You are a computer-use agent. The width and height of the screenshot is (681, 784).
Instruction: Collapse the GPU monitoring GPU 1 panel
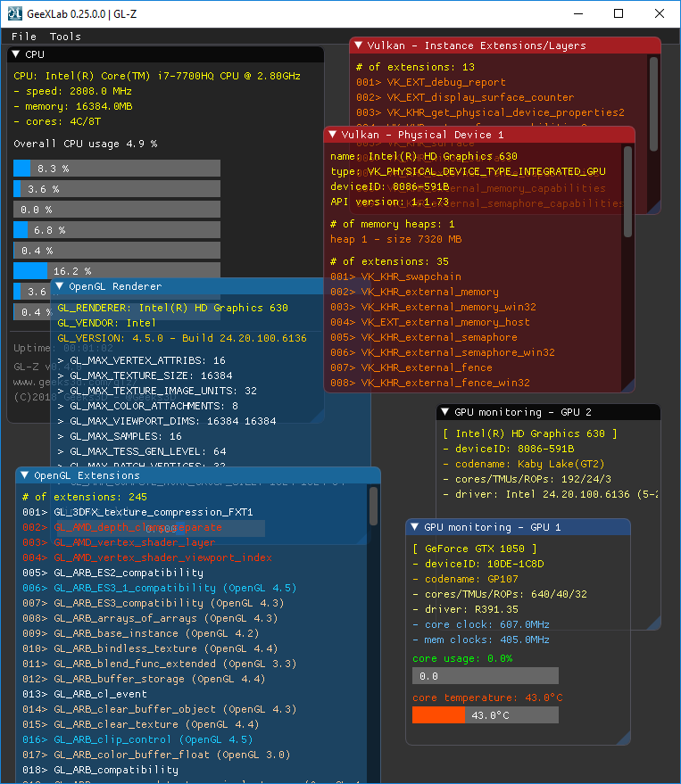click(414, 526)
